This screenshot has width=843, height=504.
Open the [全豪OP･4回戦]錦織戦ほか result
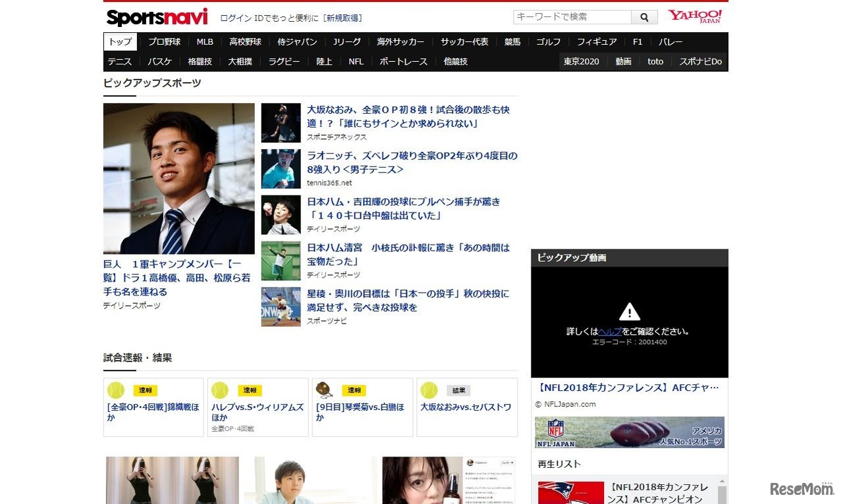pyautogui.click(x=153, y=412)
